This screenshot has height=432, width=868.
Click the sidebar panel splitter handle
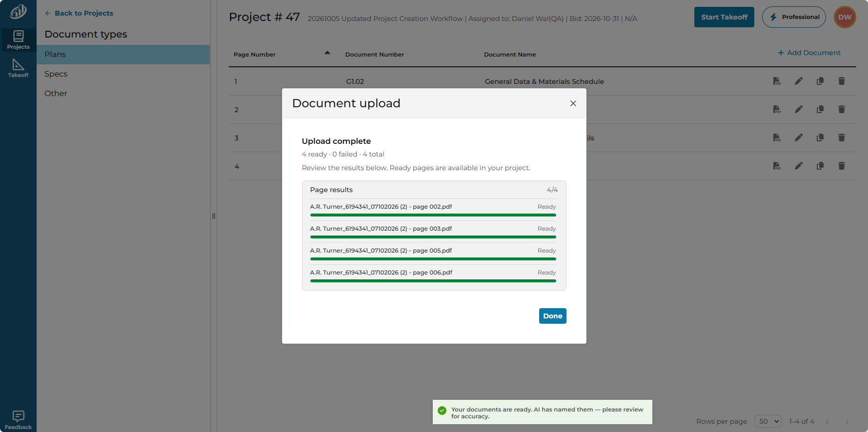pyautogui.click(x=213, y=216)
